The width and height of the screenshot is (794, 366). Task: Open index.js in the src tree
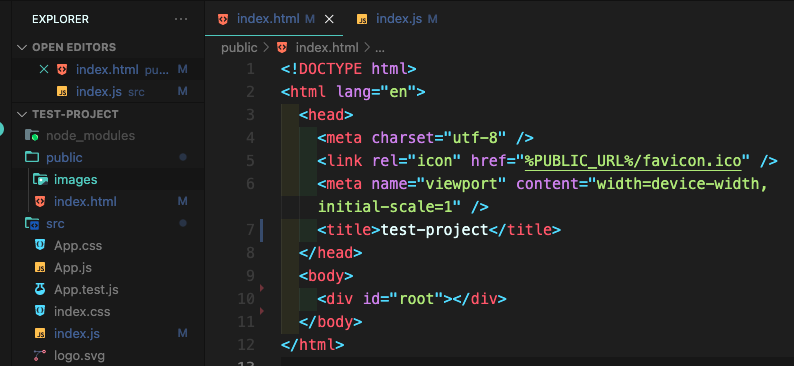(109, 334)
